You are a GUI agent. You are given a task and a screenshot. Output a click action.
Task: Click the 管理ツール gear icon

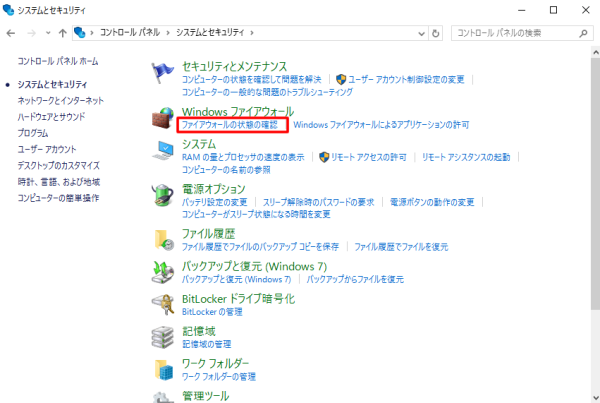tap(163, 397)
